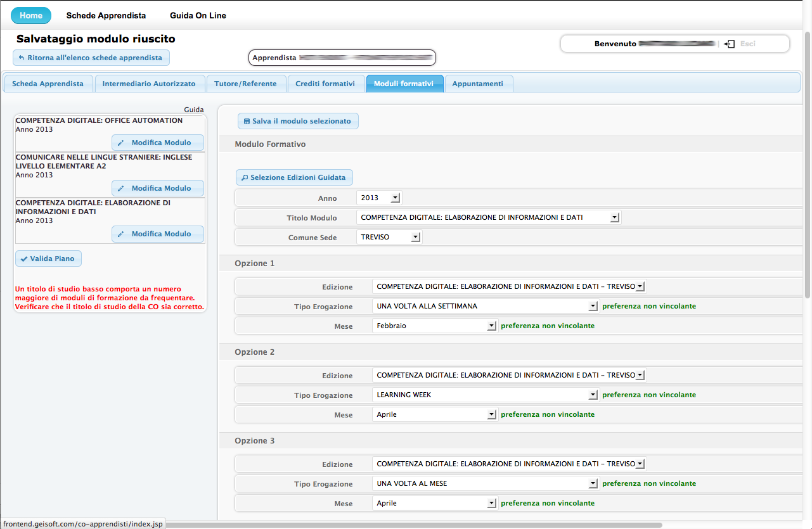
Task: Click pencil icon for OFFICE AUTOMATION module
Action: click(121, 143)
